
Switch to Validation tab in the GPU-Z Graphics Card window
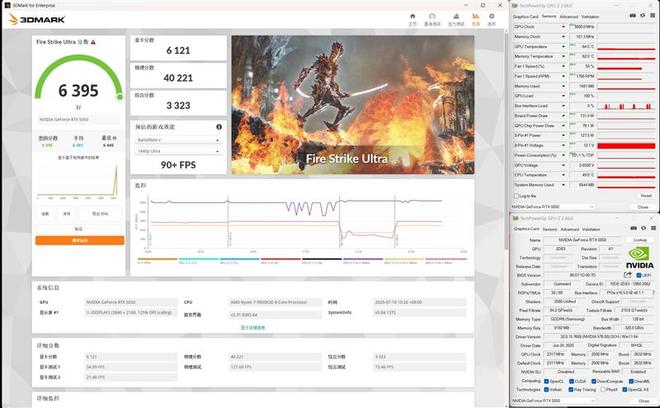tap(591, 229)
